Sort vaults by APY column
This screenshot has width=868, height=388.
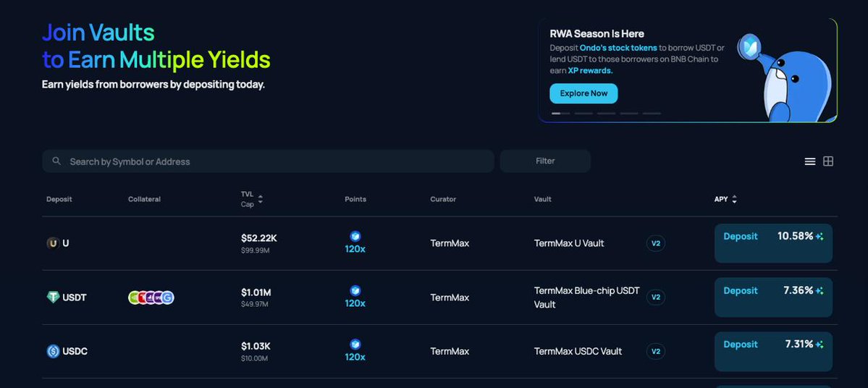click(734, 199)
